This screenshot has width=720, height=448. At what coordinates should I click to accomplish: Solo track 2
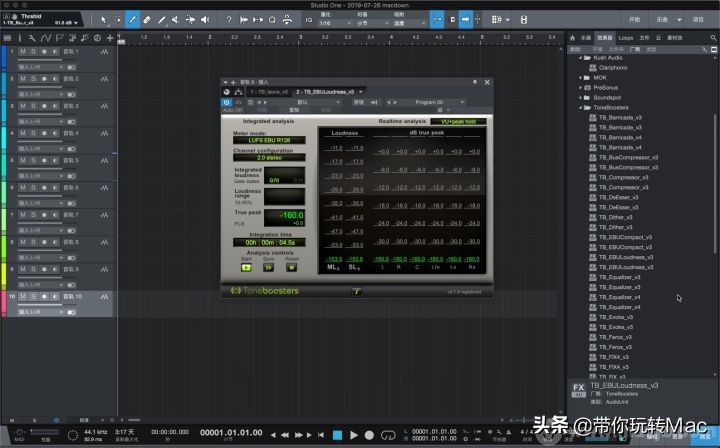[34, 79]
